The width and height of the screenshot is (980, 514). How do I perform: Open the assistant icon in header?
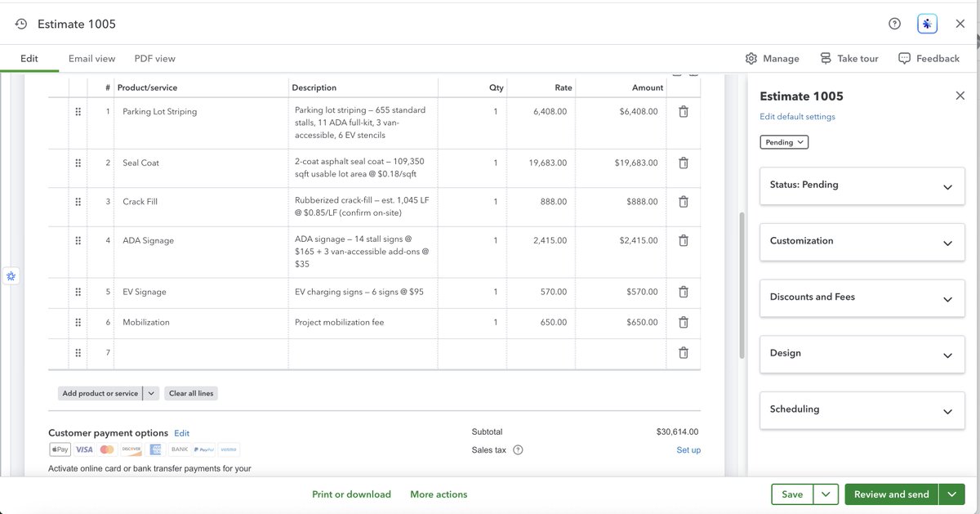tap(927, 25)
